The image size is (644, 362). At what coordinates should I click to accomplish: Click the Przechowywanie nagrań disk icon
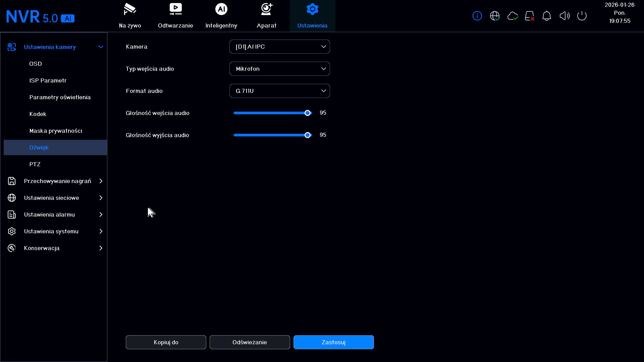coord(12,181)
